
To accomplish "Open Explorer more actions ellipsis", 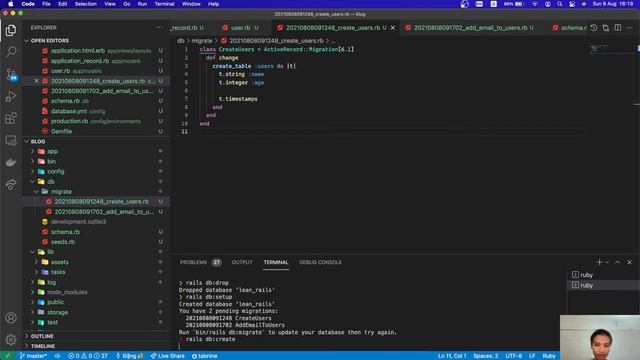I will 159,28.
